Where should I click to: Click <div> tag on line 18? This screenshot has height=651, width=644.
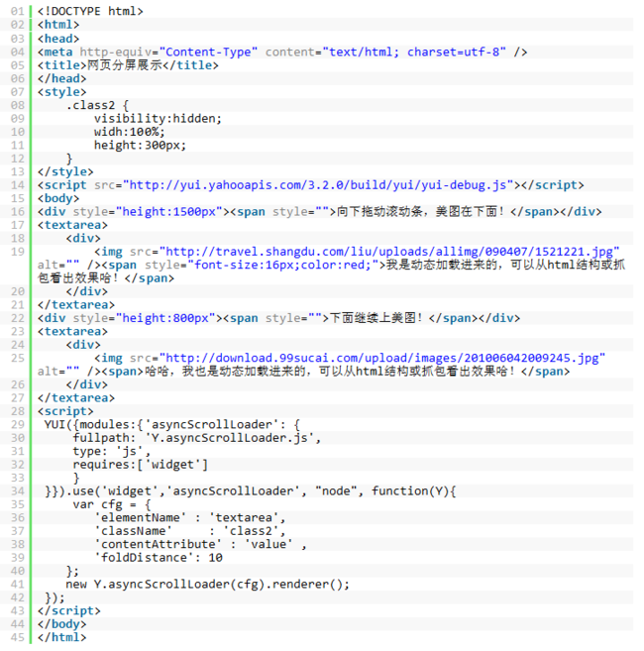(83, 238)
